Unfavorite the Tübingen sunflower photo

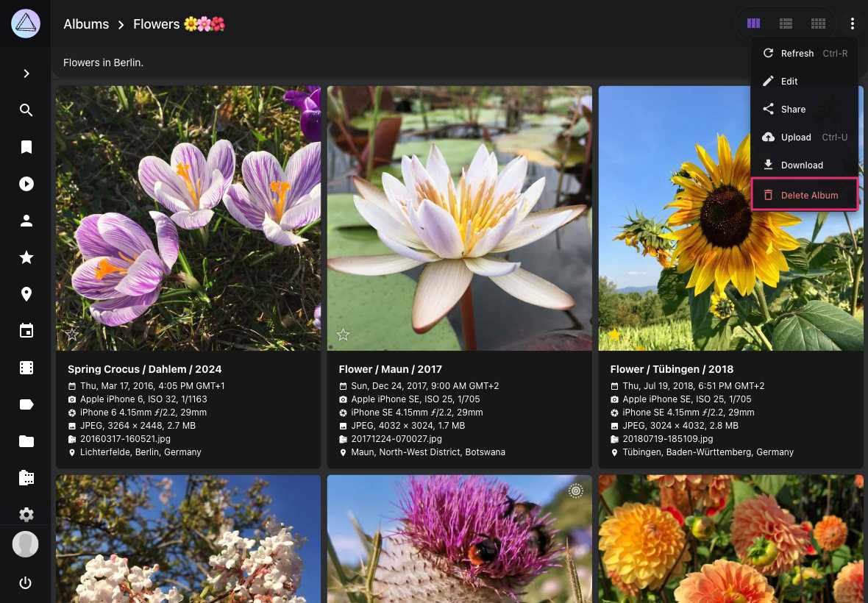pyautogui.click(x=614, y=335)
